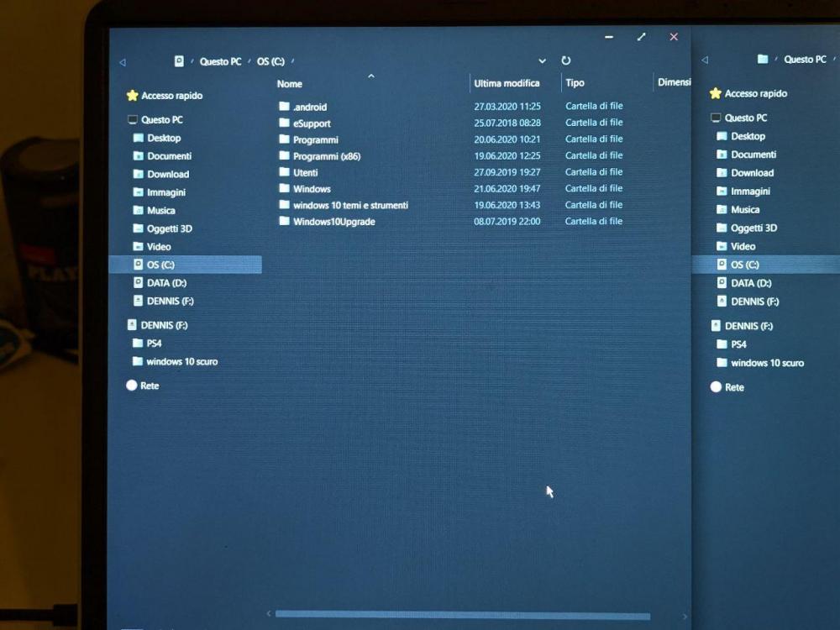Select OS (C:) drive in front sidebar
The width and height of the screenshot is (840, 630).
[x=186, y=265]
